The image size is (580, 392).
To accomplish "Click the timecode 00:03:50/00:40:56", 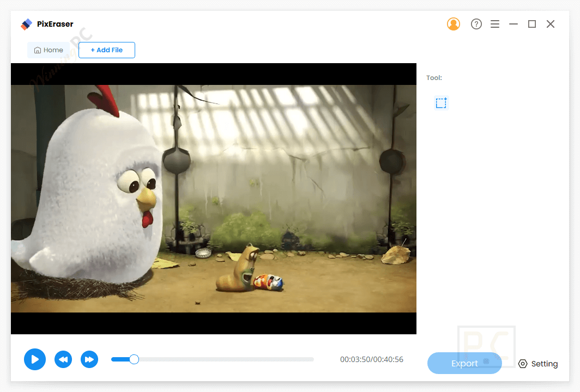I will pos(372,359).
